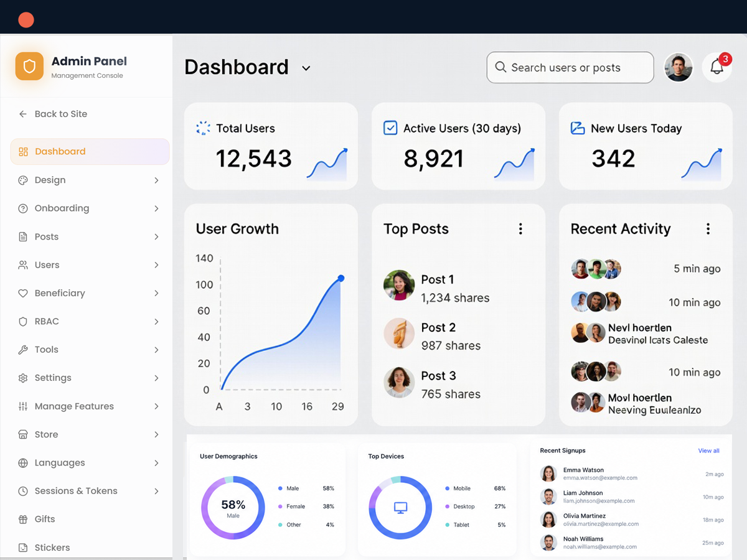The width and height of the screenshot is (747, 560).
Task: Click the Gifts icon in sidebar
Action: click(x=23, y=519)
